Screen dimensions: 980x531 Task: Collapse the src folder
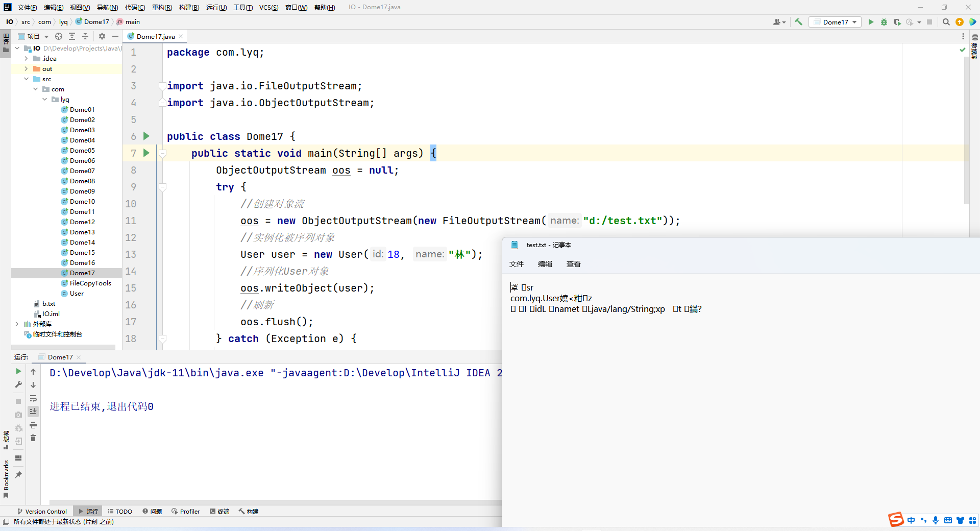(27, 79)
